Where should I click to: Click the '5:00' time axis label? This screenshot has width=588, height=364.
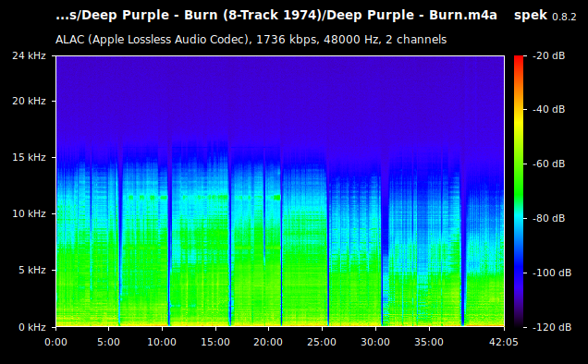tap(108, 342)
